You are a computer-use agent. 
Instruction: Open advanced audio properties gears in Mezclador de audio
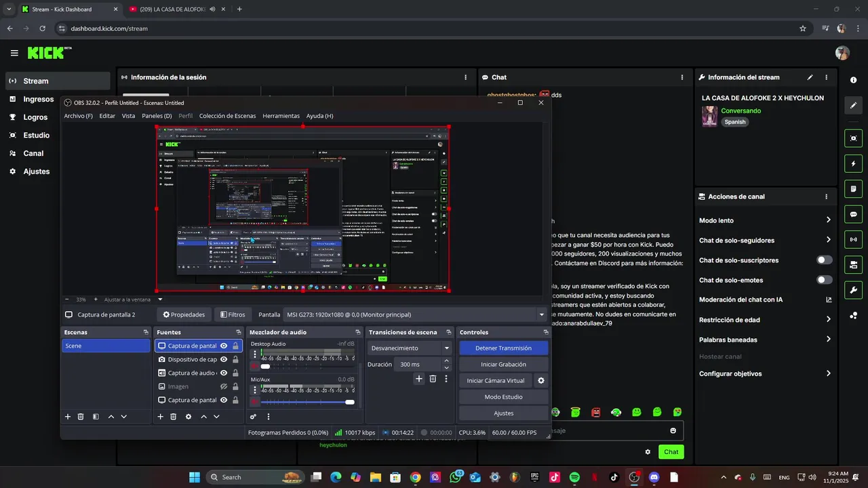click(253, 417)
